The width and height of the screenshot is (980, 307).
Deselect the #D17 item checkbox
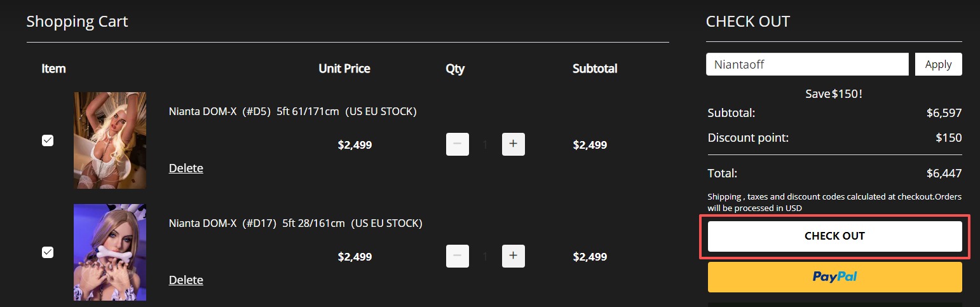[48, 252]
